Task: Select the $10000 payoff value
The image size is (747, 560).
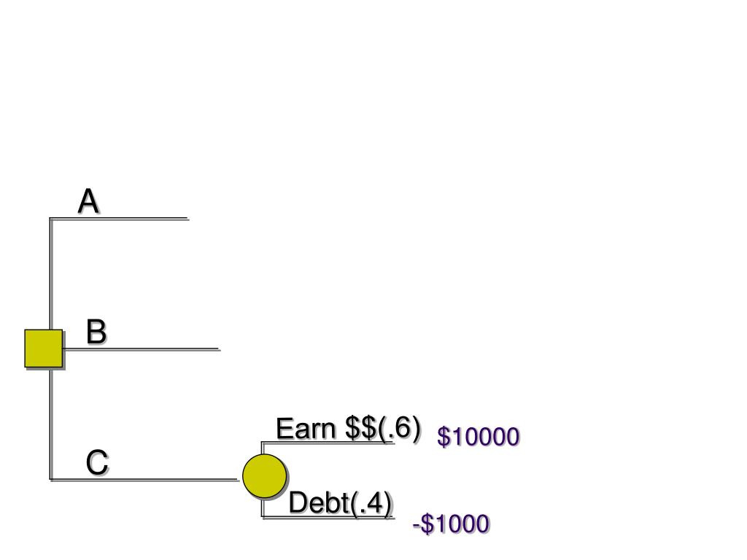Action: point(478,437)
